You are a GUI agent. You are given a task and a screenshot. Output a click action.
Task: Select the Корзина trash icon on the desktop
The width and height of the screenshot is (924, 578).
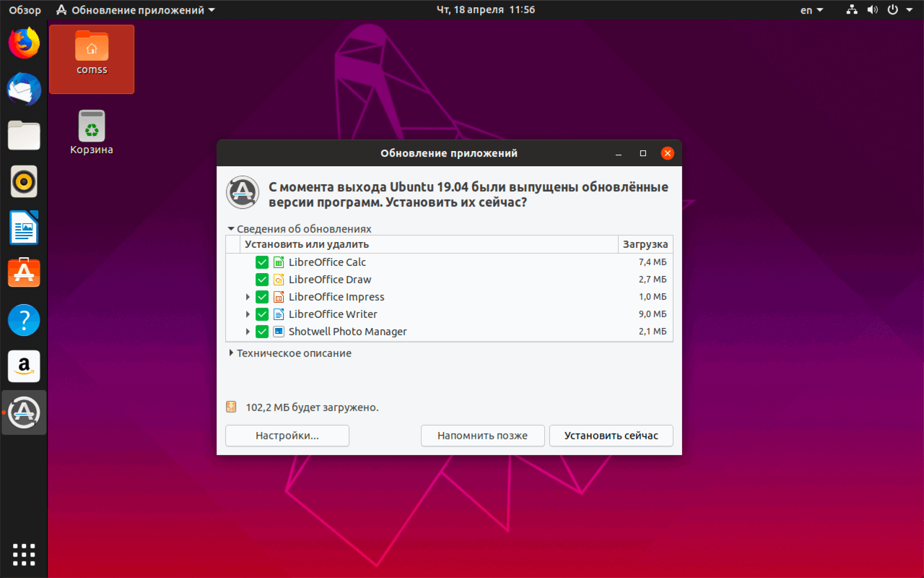(92, 133)
